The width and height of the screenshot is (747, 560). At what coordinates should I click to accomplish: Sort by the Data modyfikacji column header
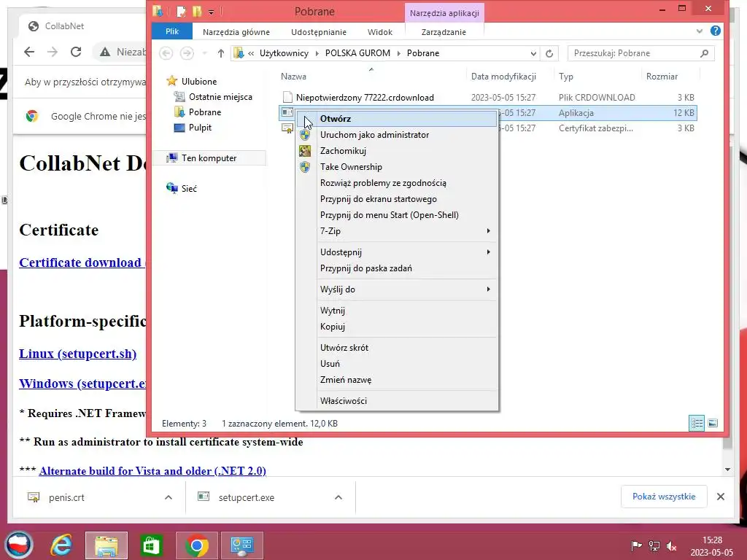pyautogui.click(x=503, y=76)
